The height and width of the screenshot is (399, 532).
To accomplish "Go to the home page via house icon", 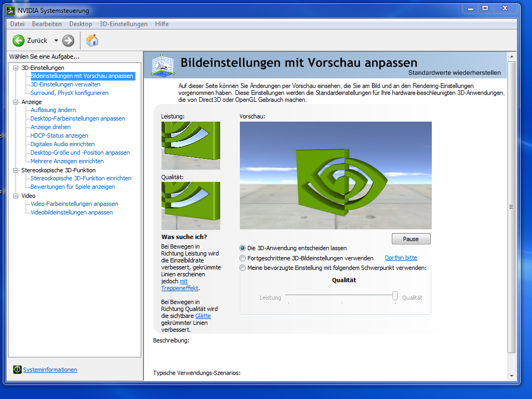I will pos(92,41).
